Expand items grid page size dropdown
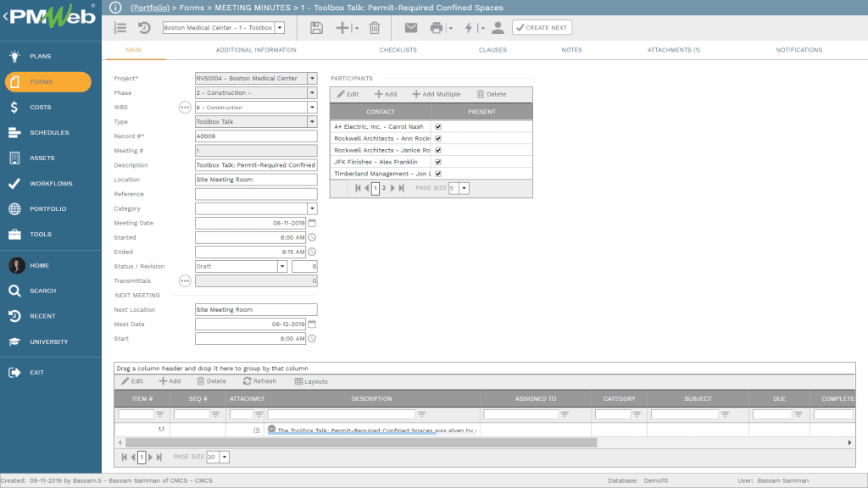The image size is (868, 488). [x=225, y=457]
